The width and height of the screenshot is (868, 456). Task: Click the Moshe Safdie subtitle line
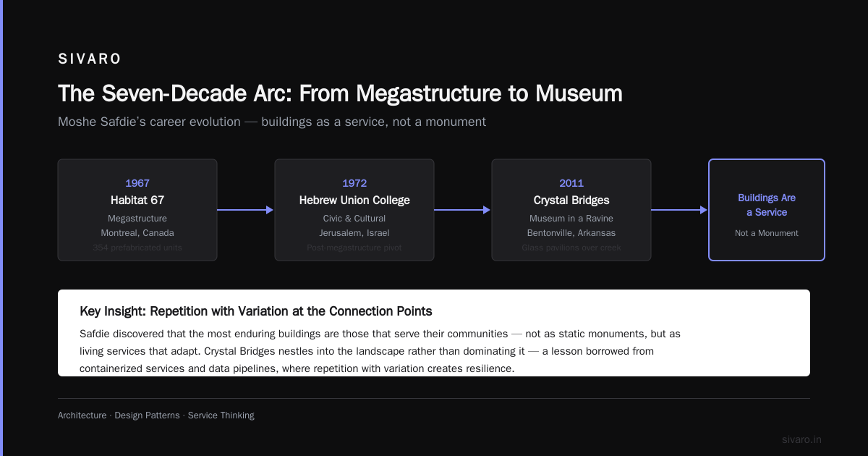pyautogui.click(x=272, y=122)
